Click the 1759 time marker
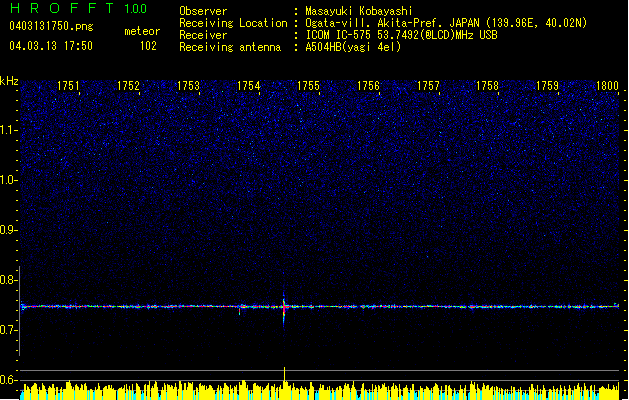Screen dimensions: 629x400 [547, 86]
